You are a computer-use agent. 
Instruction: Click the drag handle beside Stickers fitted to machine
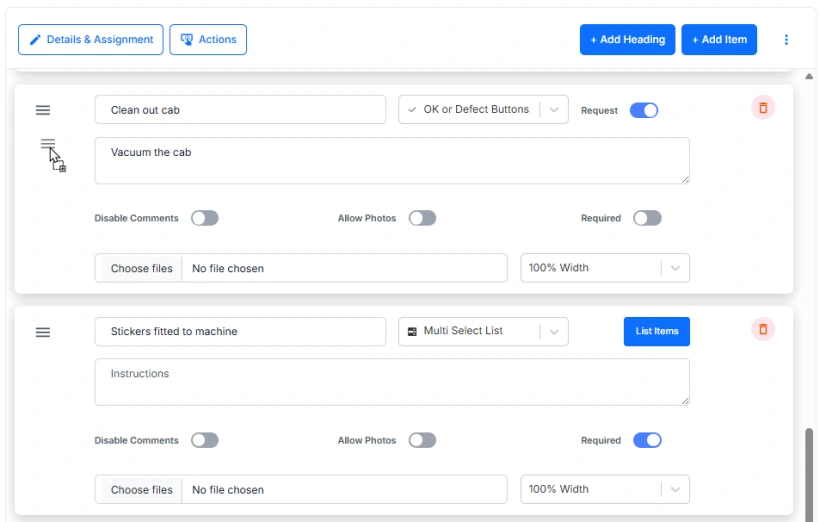pyautogui.click(x=43, y=332)
